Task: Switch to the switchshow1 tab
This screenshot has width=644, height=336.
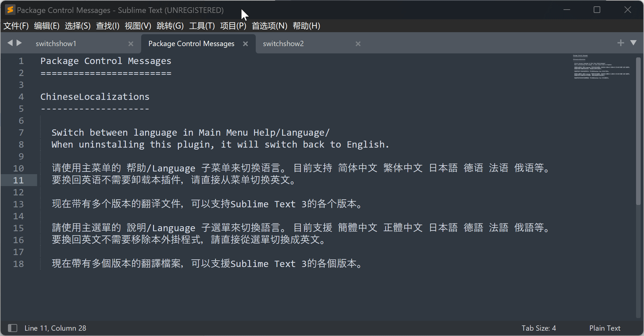Action: click(x=56, y=44)
